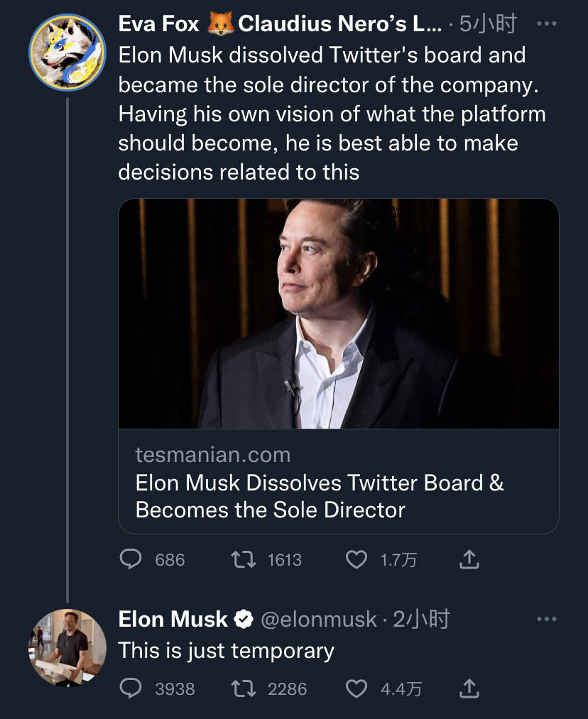Retweet Elon Musk's reply
This screenshot has width=588, height=719.
(x=243, y=688)
